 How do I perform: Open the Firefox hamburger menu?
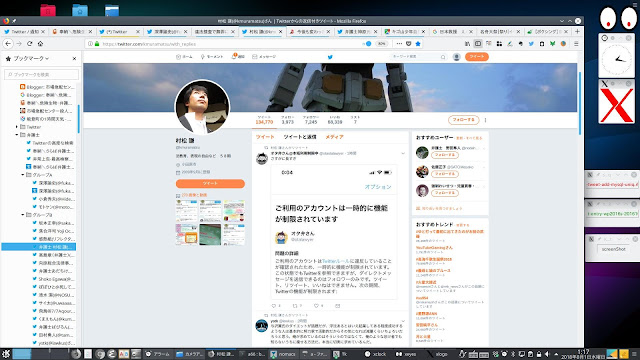[576, 44]
